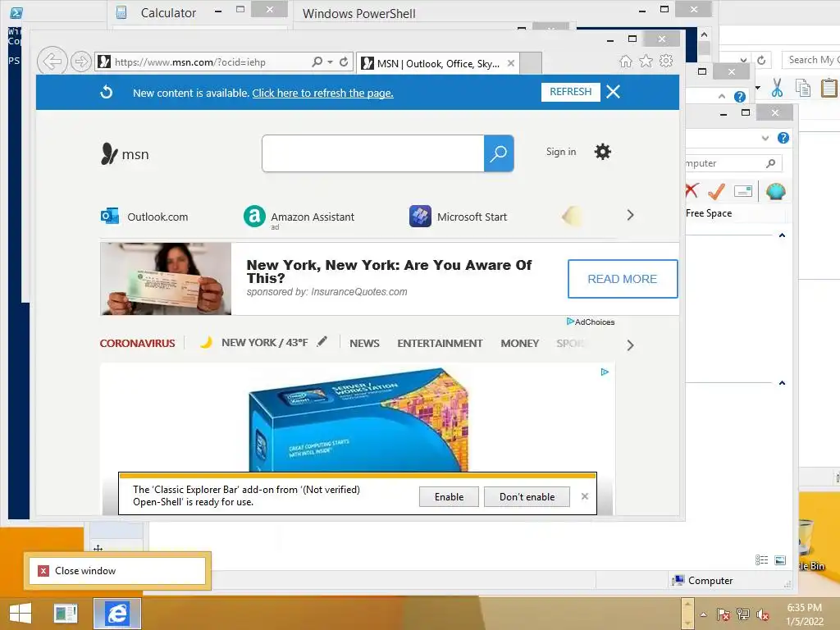Viewport: 840px width, 630px height.
Task: Open the address bar autocomplete dropdown arrow
Action: pos(330,62)
